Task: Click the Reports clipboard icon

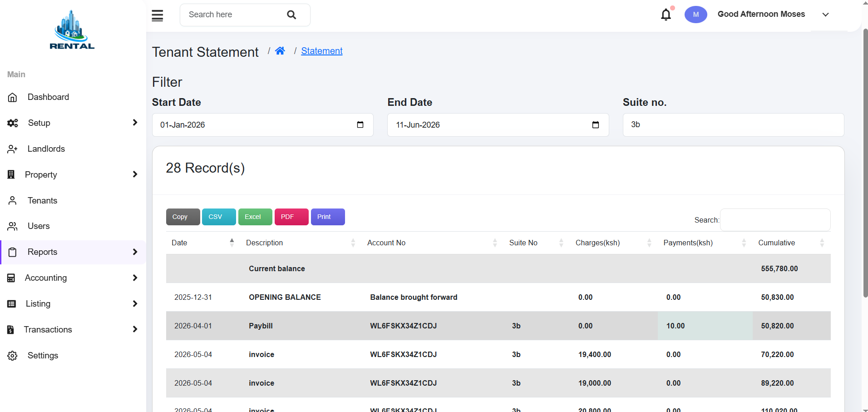Action: [x=13, y=252]
